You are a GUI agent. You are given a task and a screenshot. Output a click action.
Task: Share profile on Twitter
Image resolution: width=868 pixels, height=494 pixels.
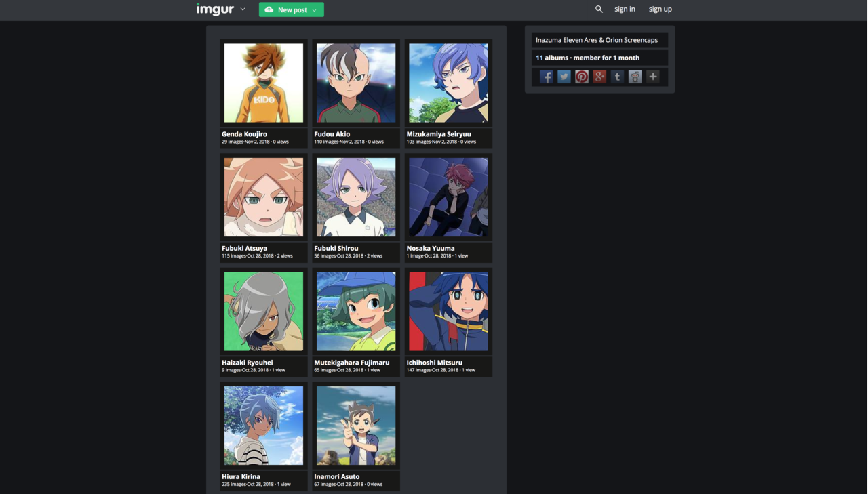[x=564, y=77]
